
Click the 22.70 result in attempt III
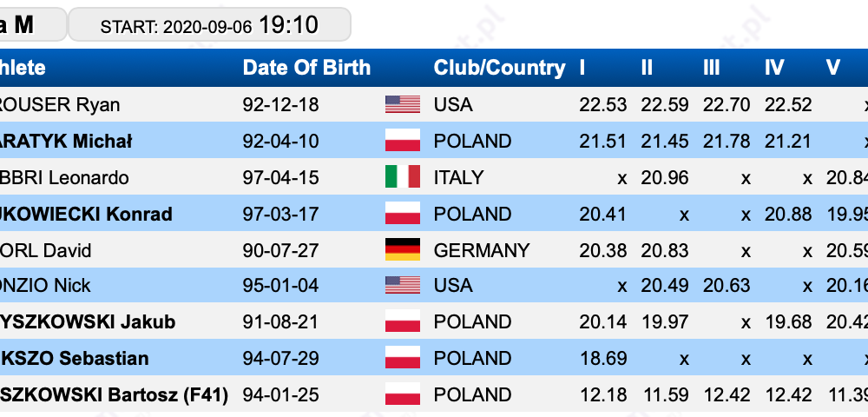coord(727,104)
